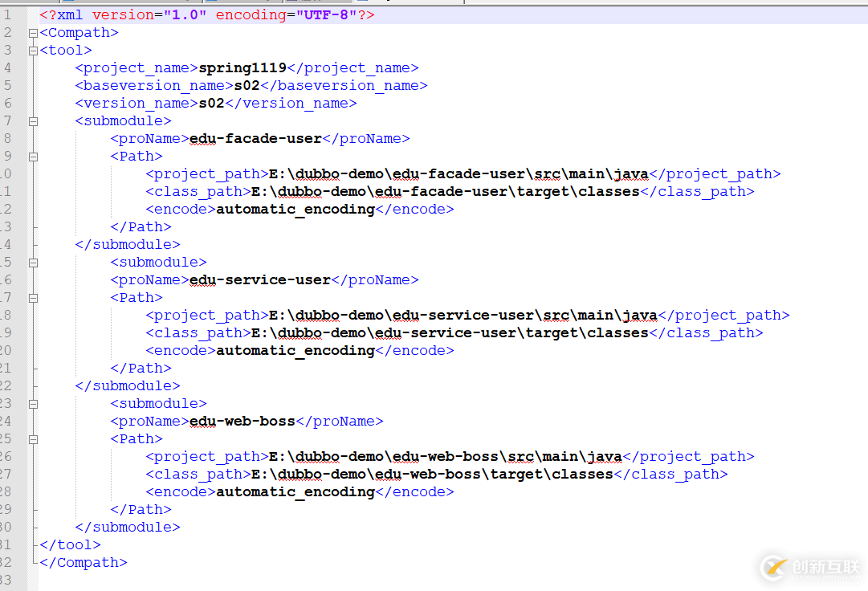This screenshot has height=591, width=868.
Task: Click the proName value edu-service-user
Action: (x=260, y=280)
